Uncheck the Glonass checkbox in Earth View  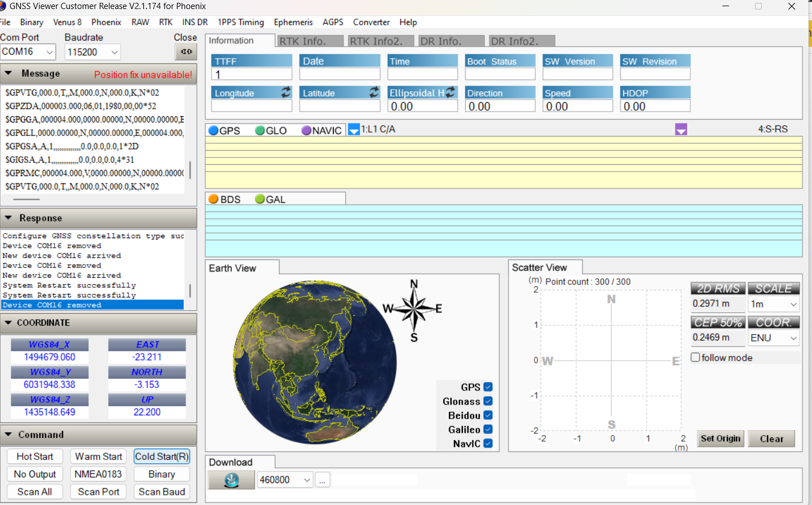point(488,401)
